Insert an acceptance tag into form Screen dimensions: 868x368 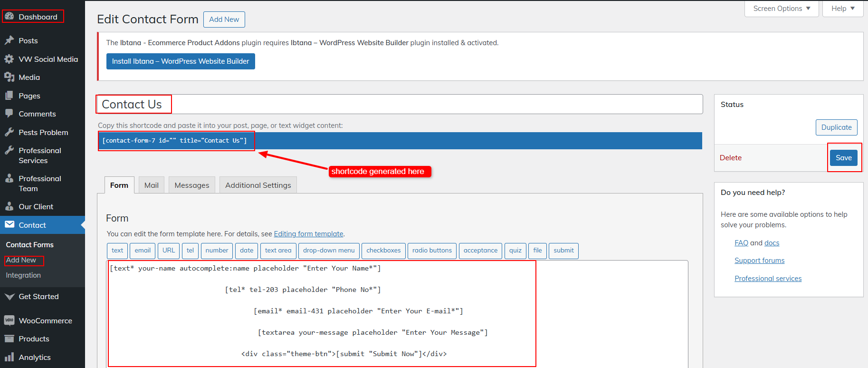[480, 251]
